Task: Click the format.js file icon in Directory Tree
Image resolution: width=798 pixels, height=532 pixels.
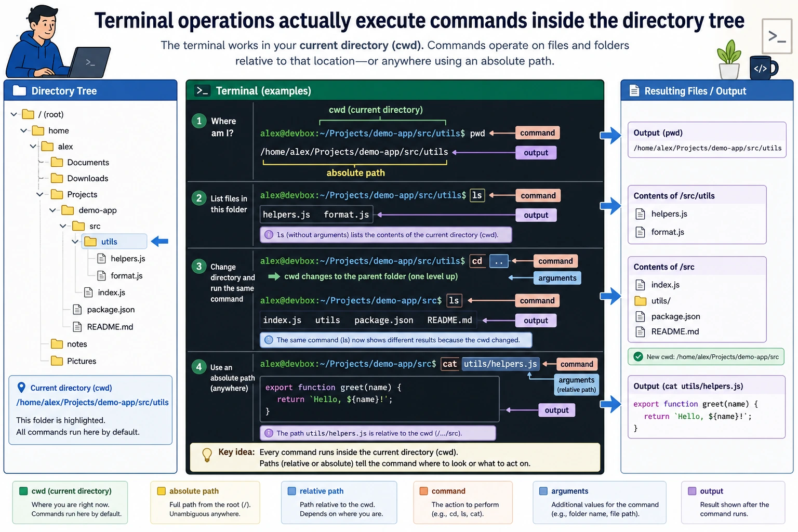Action: (x=102, y=275)
